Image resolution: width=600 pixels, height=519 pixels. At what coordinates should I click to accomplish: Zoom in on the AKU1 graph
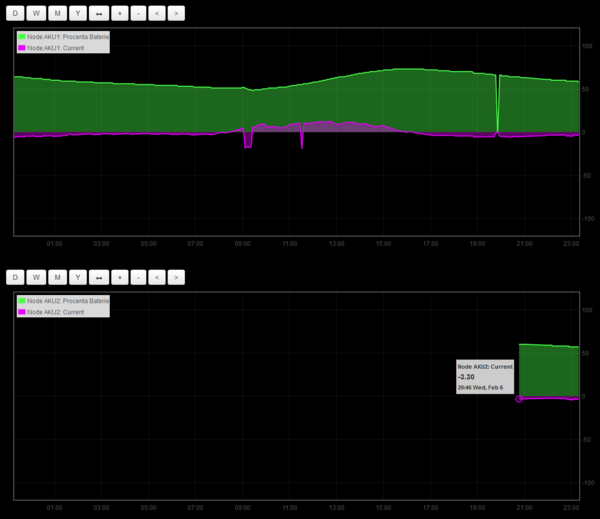[120, 13]
